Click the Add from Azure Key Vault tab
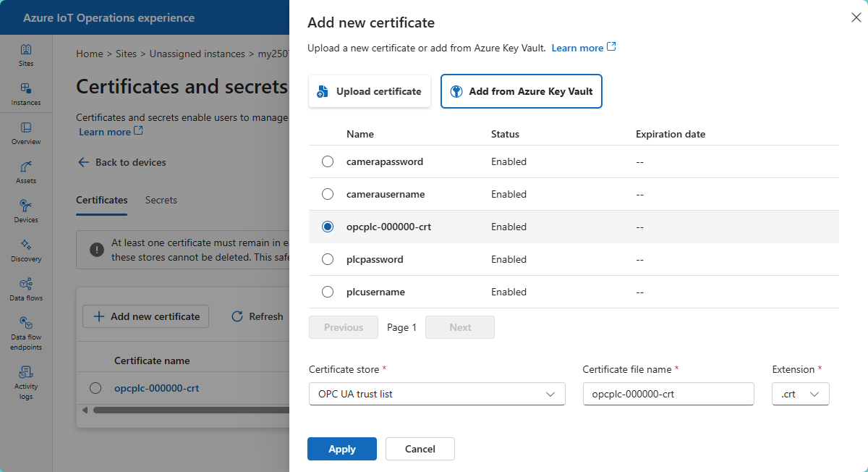The width and height of the screenshot is (868, 472). tap(521, 92)
